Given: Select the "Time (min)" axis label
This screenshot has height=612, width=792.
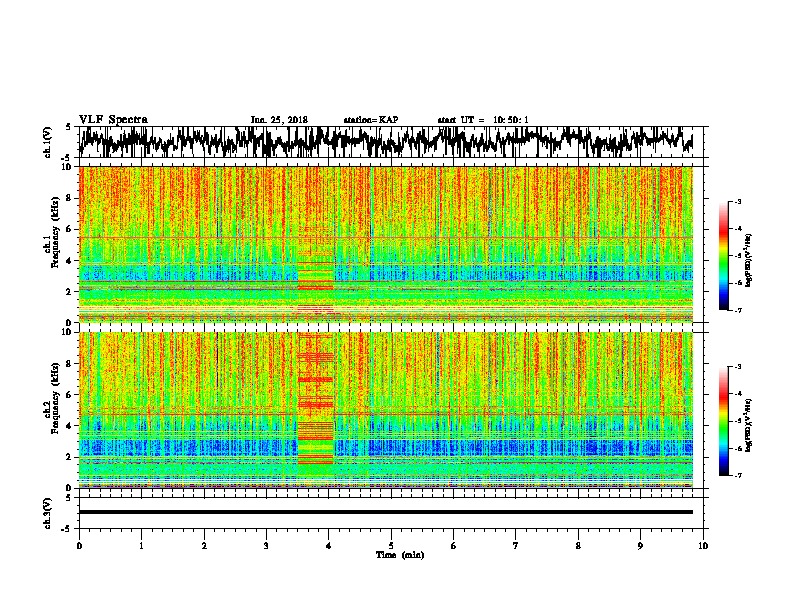Looking at the screenshot, I should pos(400,555).
